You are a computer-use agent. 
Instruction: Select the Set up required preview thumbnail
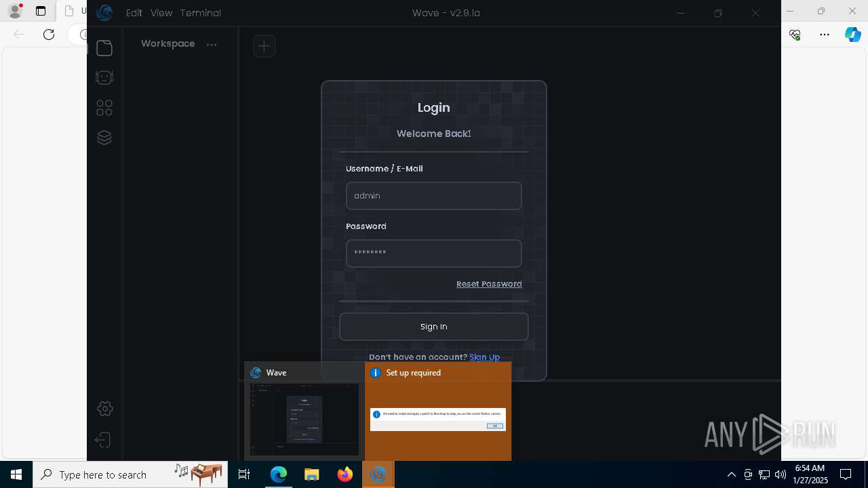pos(438,411)
